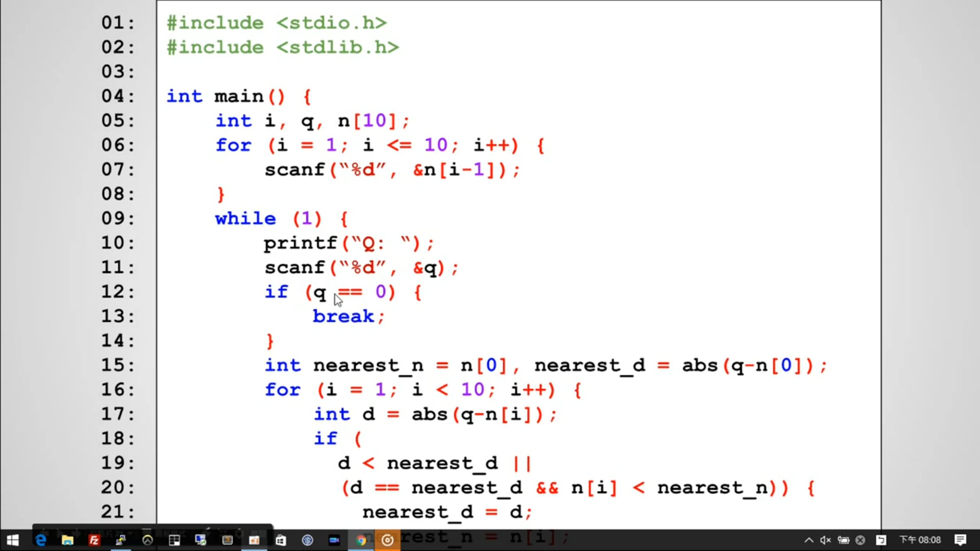Image resolution: width=980 pixels, height=551 pixels.
Task: Click the grid-style app icon in taskbar
Action: click(174, 540)
